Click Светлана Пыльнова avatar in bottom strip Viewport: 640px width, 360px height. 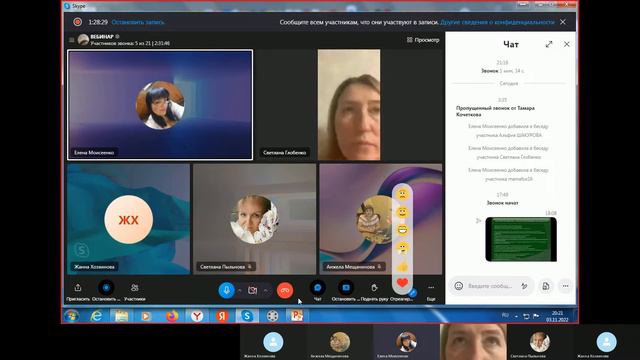point(539,342)
